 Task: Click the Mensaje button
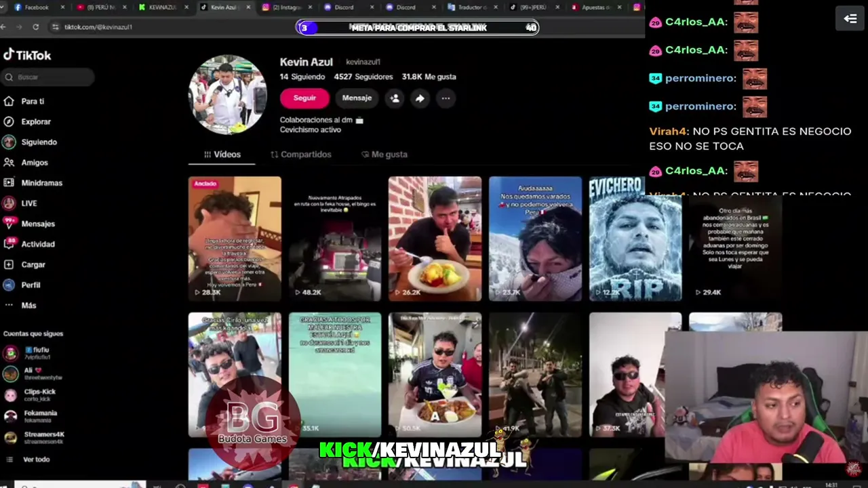357,98
